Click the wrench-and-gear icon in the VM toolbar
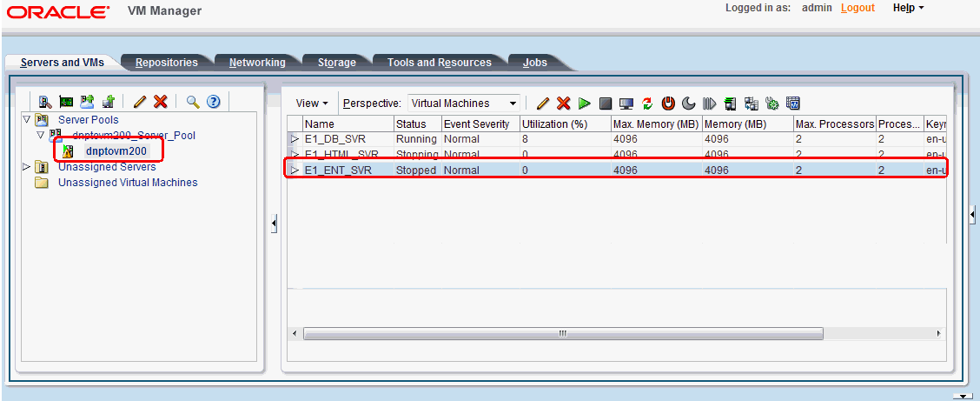This screenshot has width=980, height=401. 771,104
